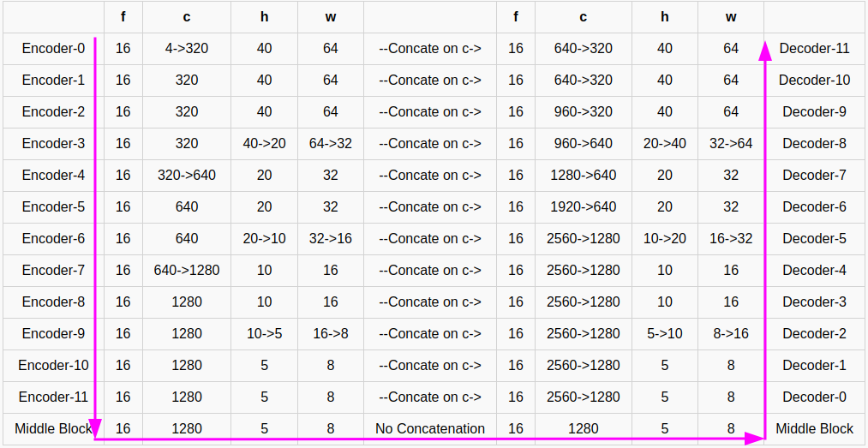
Task: Click the 4->320 channel cell
Action: coord(187,49)
